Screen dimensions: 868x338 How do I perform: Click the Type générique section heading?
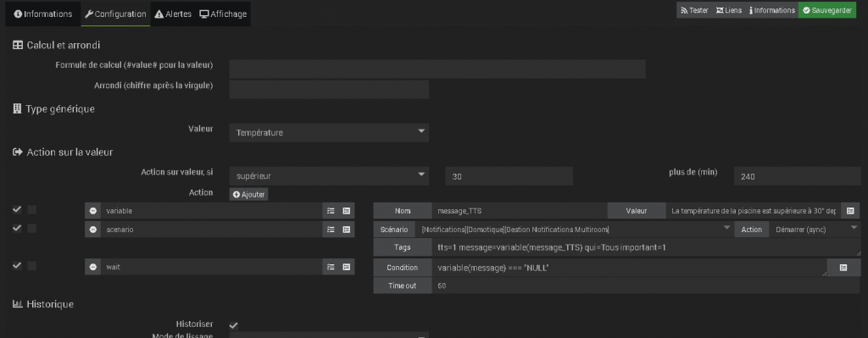point(53,109)
